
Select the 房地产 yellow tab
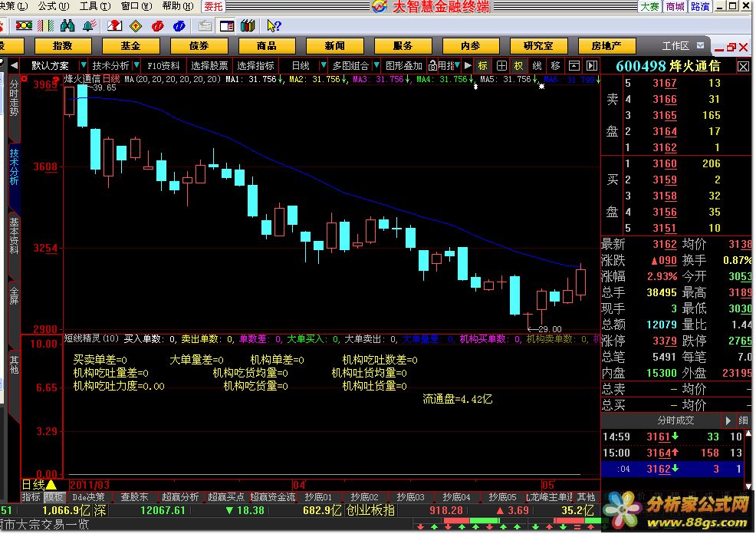pos(606,46)
